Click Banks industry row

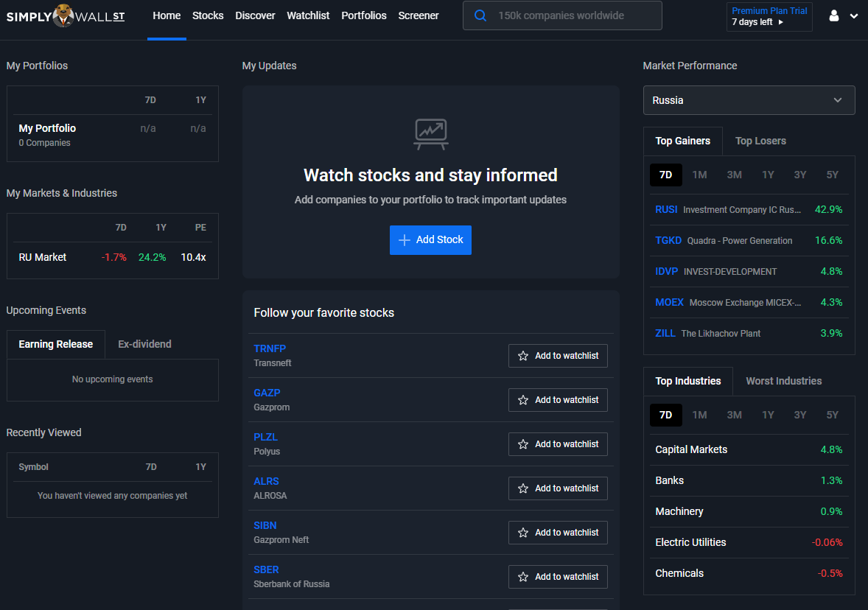tap(749, 481)
